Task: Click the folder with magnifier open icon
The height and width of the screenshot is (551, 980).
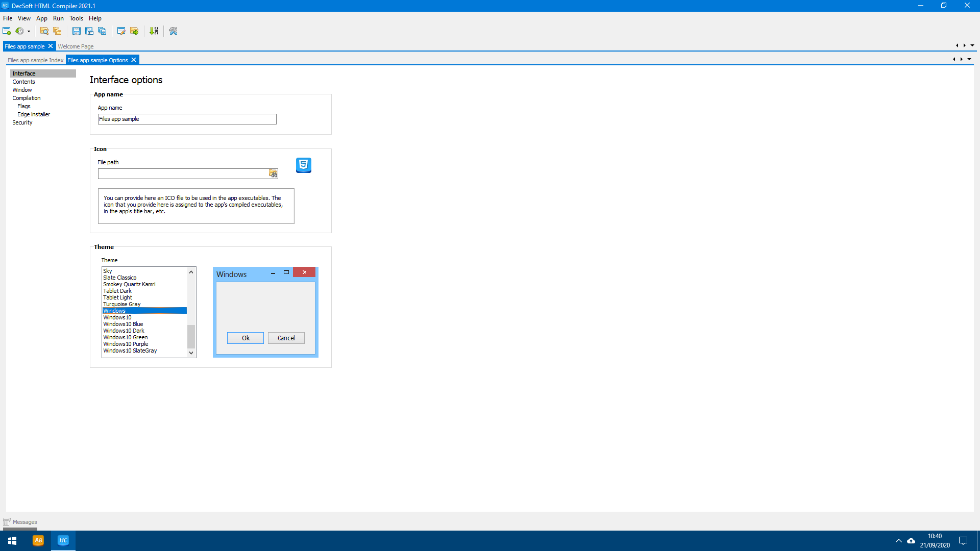Action: coord(44,31)
